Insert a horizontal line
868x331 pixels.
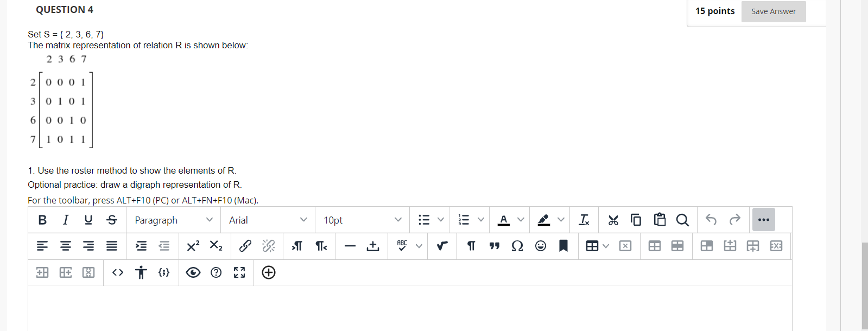(x=350, y=246)
